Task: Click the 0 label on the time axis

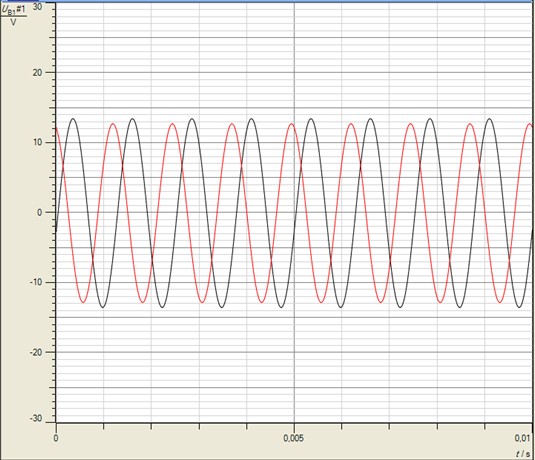Action: pyautogui.click(x=56, y=438)
